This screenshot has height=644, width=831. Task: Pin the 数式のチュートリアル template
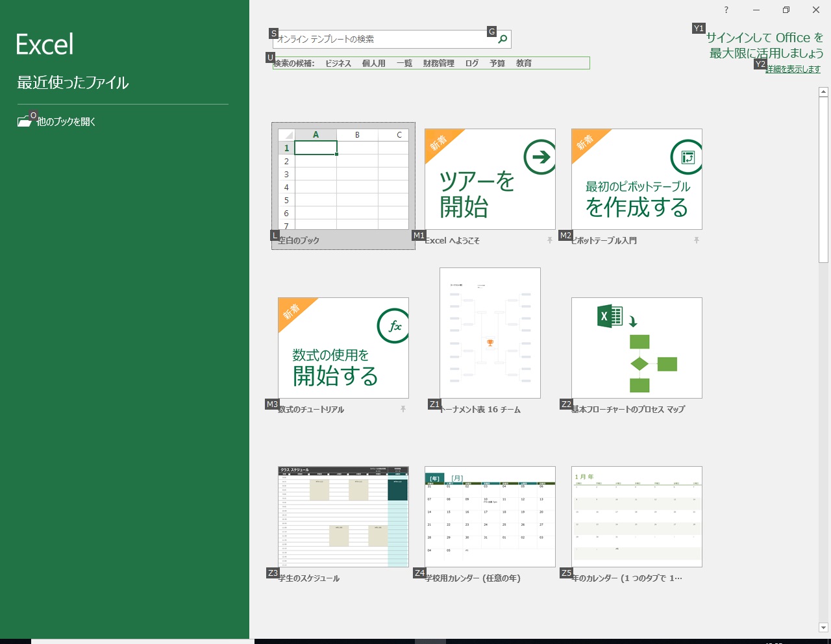pyautogui.click(x=403, y=409)
